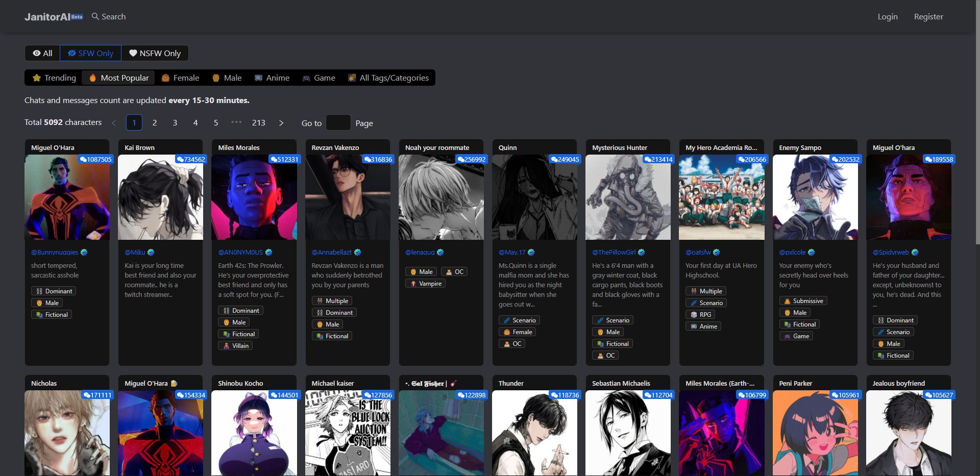Image resolution: width=980 pixels, height=476 pixels.
Task: Switch to NSFW Only filter
Action: pos(155,53)
